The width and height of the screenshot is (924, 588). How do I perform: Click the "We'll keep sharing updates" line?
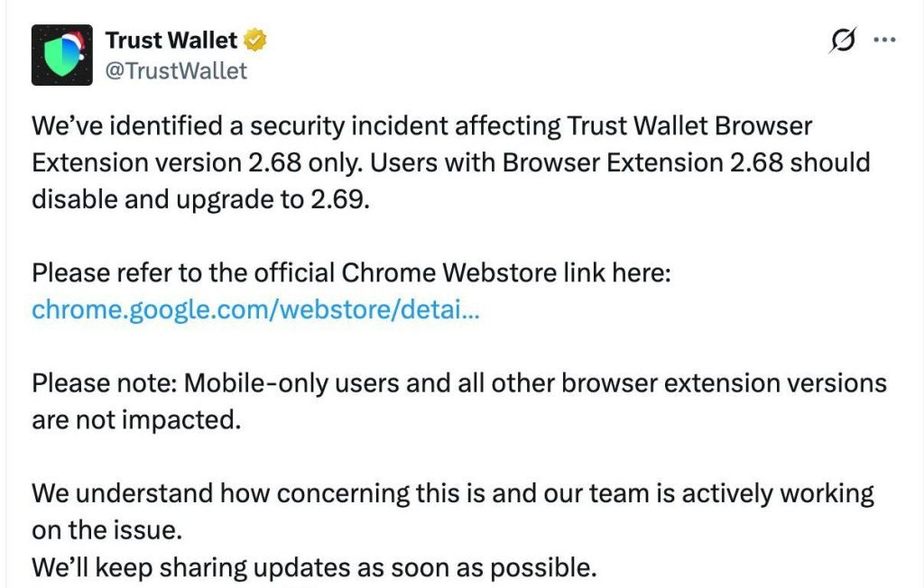314,567
